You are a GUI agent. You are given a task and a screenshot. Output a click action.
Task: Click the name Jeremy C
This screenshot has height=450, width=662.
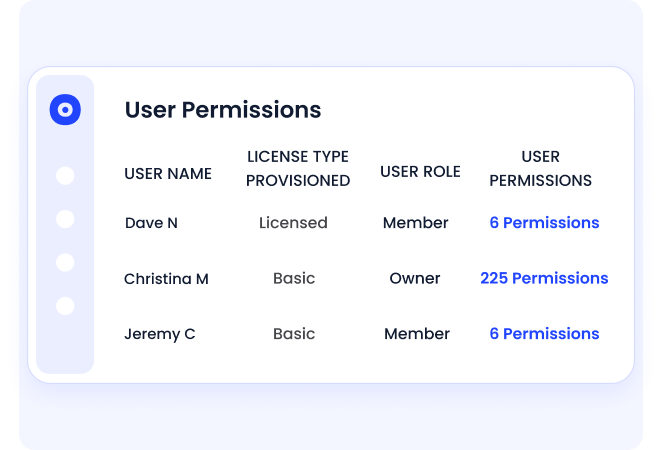160,334
